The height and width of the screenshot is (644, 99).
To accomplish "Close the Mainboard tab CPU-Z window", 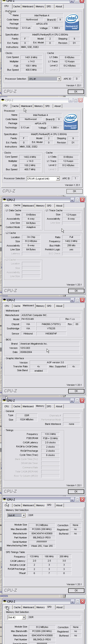I will tap(82, 300).
